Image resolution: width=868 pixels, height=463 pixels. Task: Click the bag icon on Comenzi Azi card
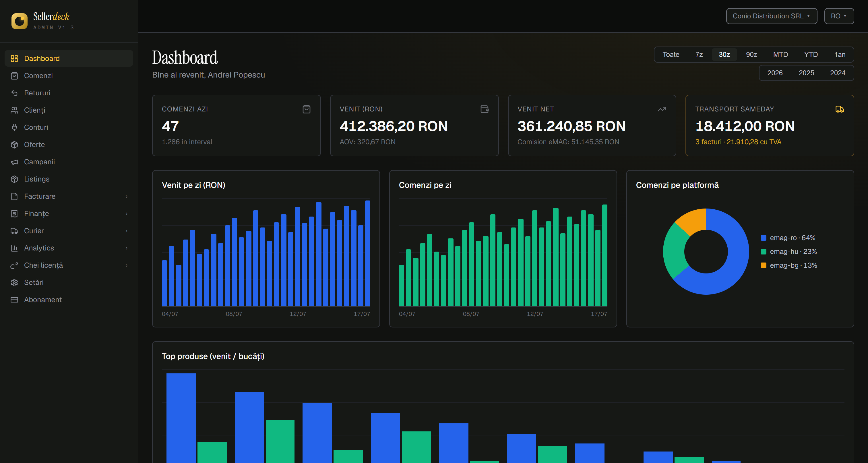pos(306,109)
